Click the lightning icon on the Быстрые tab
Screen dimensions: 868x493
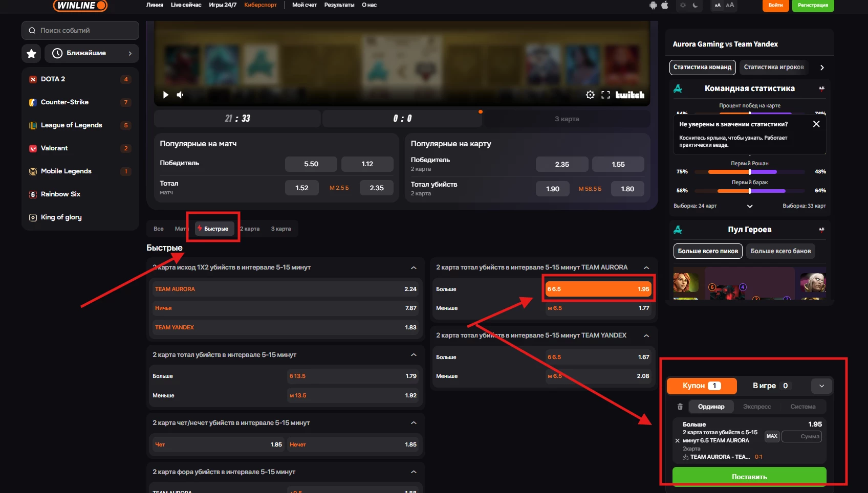(200, 228)
